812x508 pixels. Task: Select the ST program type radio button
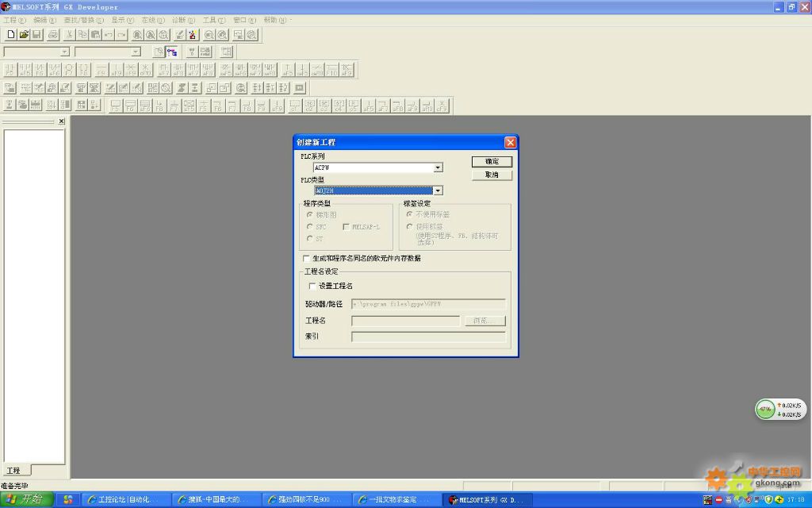pyautogui.click(x=310, y=238)
